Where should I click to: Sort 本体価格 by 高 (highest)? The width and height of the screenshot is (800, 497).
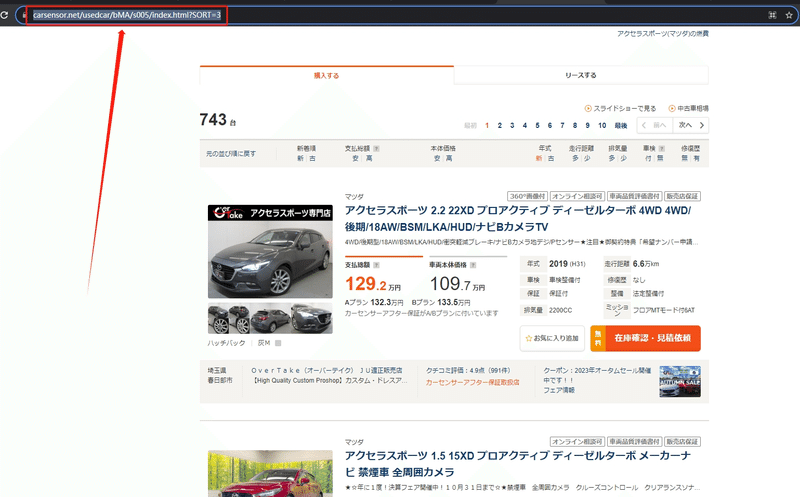[449, 159]
